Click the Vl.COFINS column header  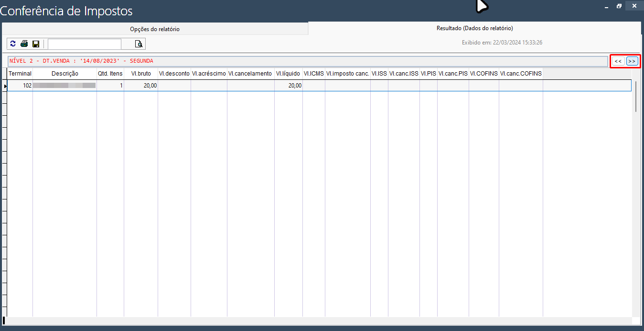[x=483, y=74]
